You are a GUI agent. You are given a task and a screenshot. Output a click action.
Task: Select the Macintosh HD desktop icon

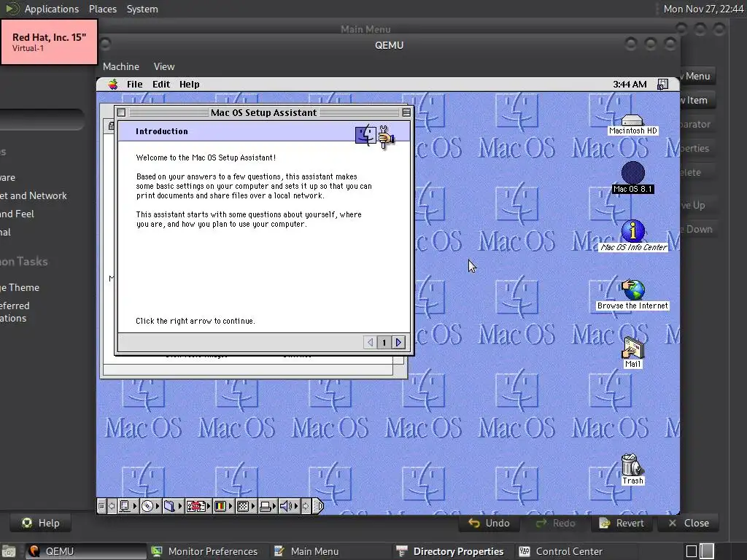pos(632,125)
